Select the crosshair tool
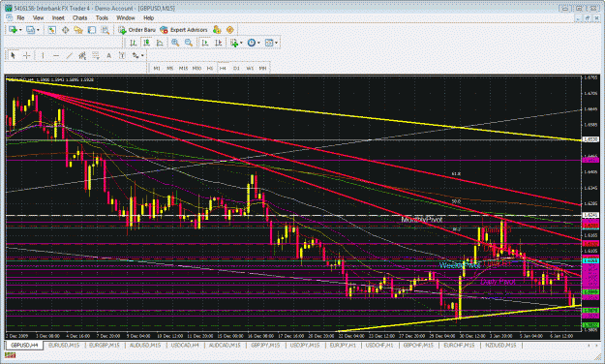Viewport: 605px width, 364px height. 26,55
